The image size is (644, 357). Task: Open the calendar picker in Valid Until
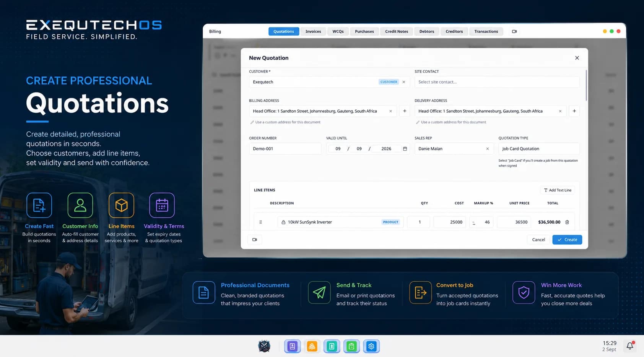click(405, 149)
